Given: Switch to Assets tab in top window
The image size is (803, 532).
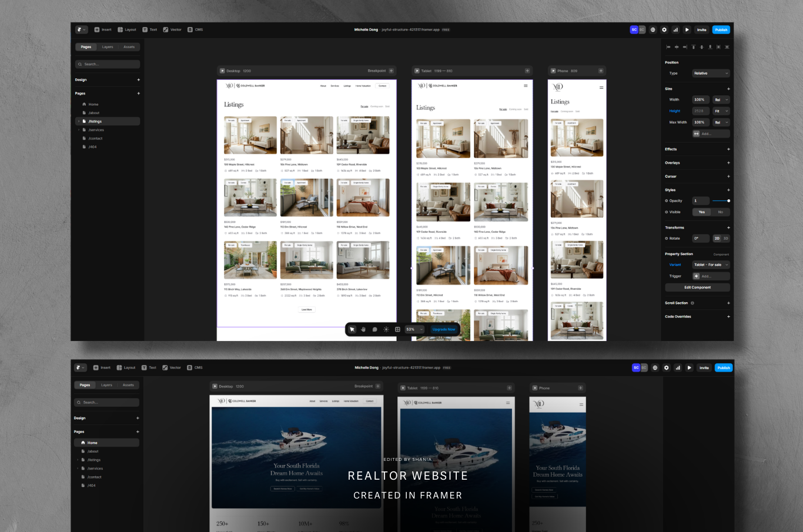Looking at the screenshot, I should point(129,47).
